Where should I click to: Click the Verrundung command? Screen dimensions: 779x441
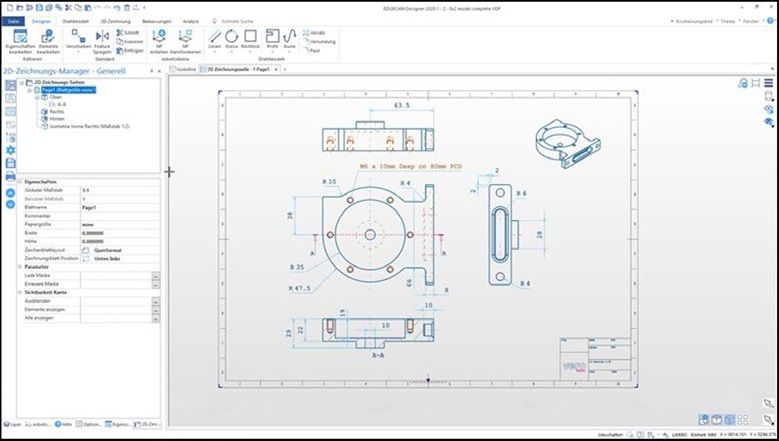pyautogui.click(x=319, y=42)
